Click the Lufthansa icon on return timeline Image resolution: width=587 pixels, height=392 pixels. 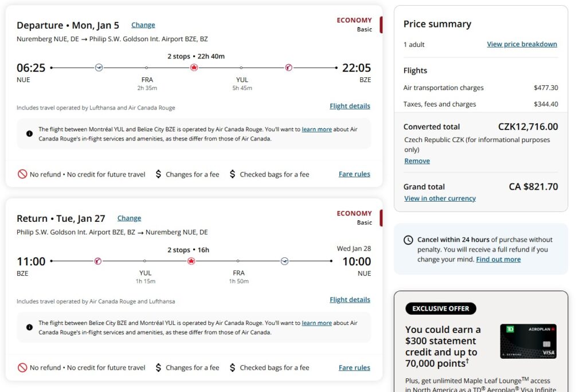[x=284, y=261]
